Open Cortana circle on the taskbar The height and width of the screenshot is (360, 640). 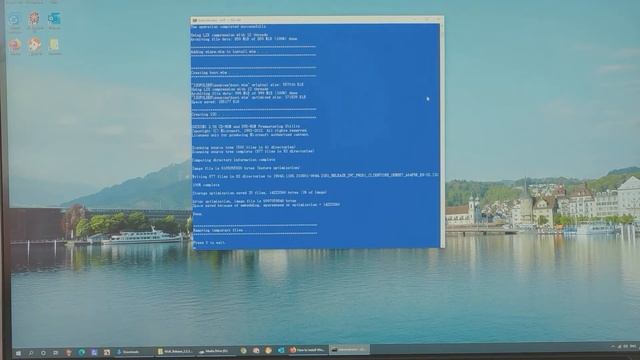click(x=43, y=353)
